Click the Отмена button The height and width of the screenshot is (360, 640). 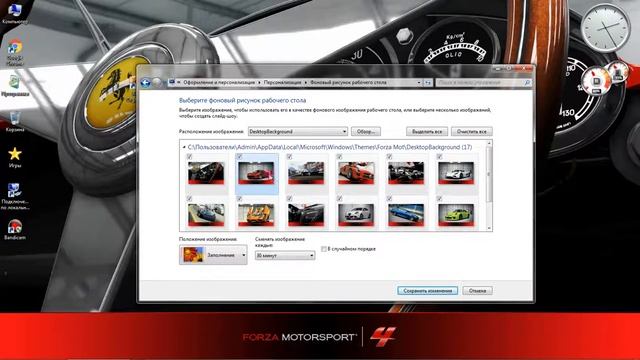click(x=477, y=291)
